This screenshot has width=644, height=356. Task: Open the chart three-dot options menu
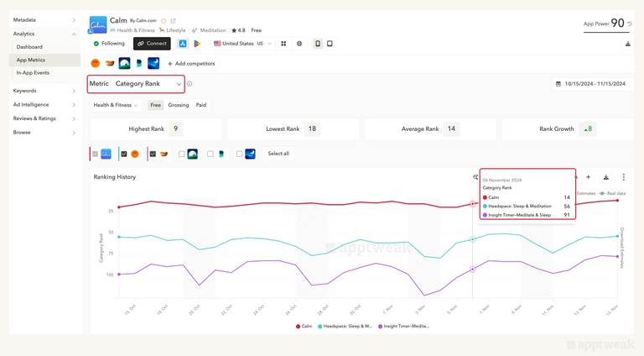624,177
